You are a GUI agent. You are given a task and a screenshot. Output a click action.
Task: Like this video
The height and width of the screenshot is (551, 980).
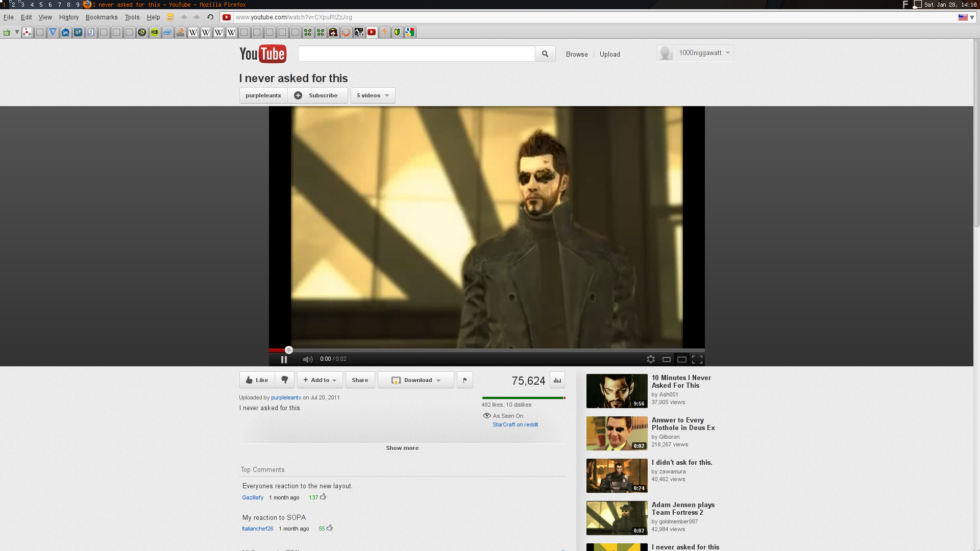[257, 380]
